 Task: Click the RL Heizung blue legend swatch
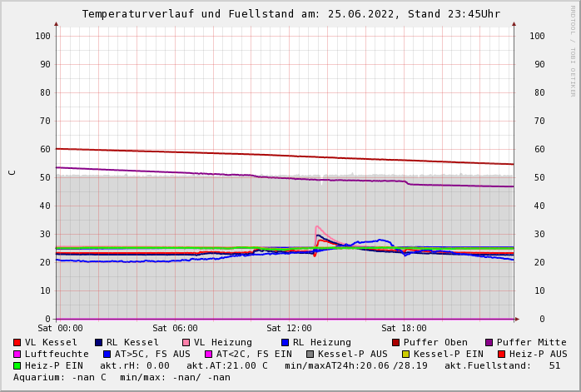coord(285,342)
